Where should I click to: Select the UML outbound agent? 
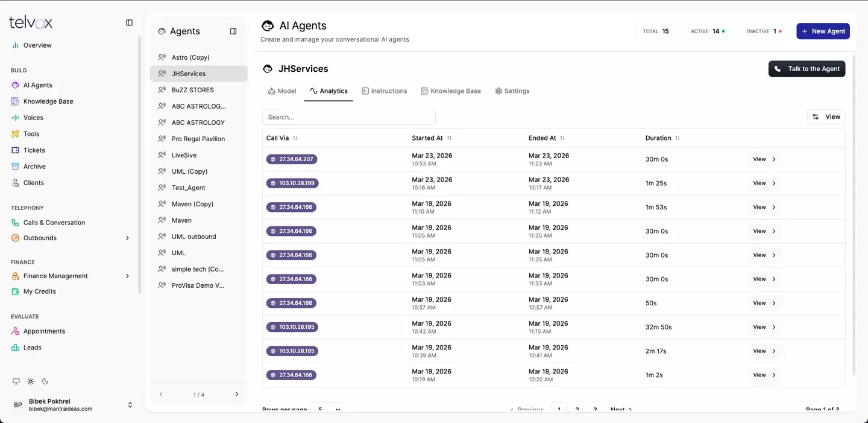click(199, 237)
